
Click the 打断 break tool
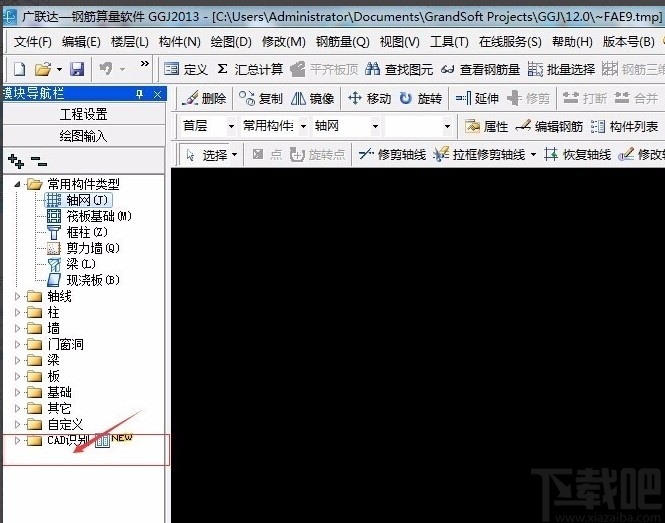[x=585, y=98]
